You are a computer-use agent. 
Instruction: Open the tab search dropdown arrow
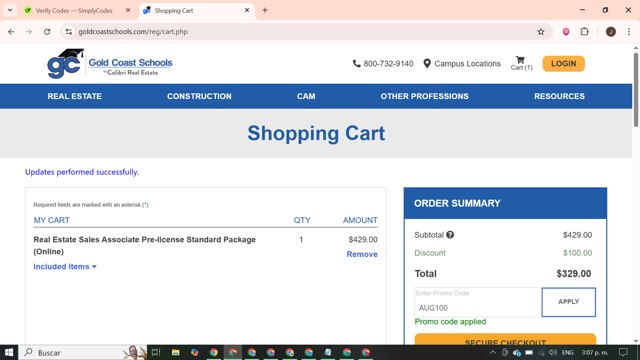10,10
